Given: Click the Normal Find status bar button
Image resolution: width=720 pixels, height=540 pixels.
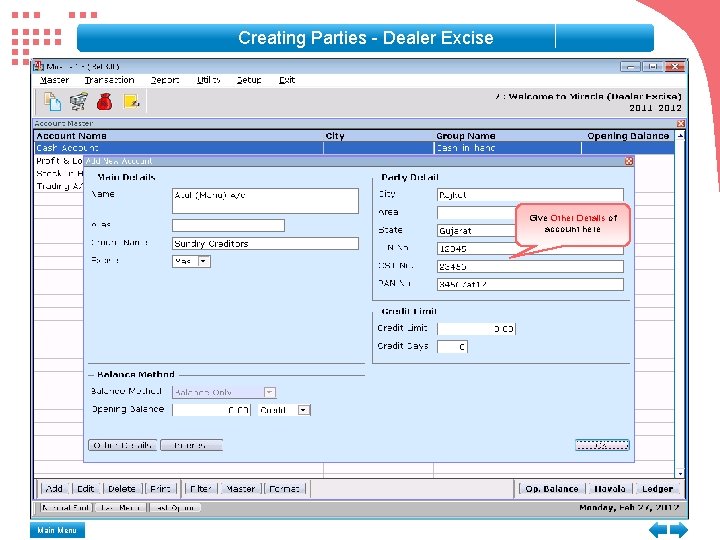Looking at the screenshot, I should pyautogui.click(x=65, y=508).
